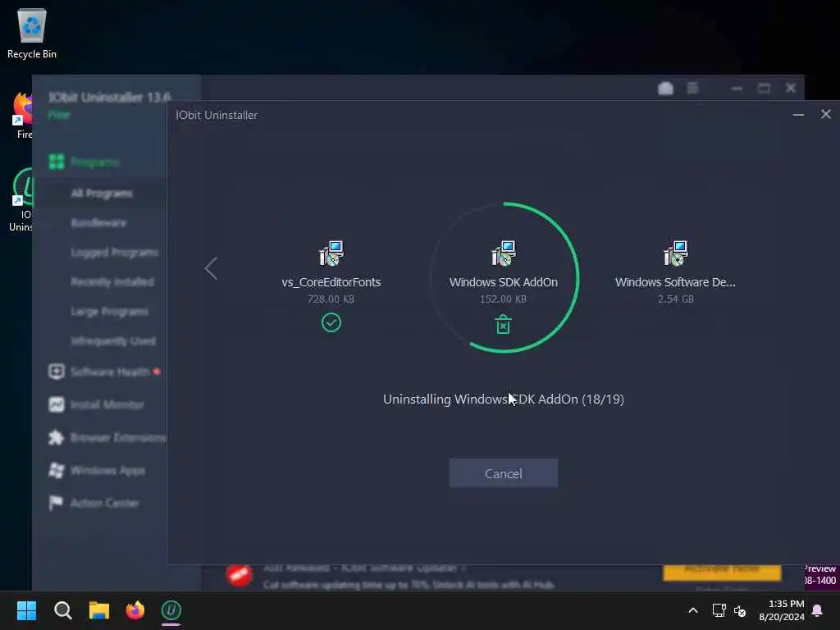
Task: Open the toolbox icon in main window title bar
Action: (x=665, y=89)
